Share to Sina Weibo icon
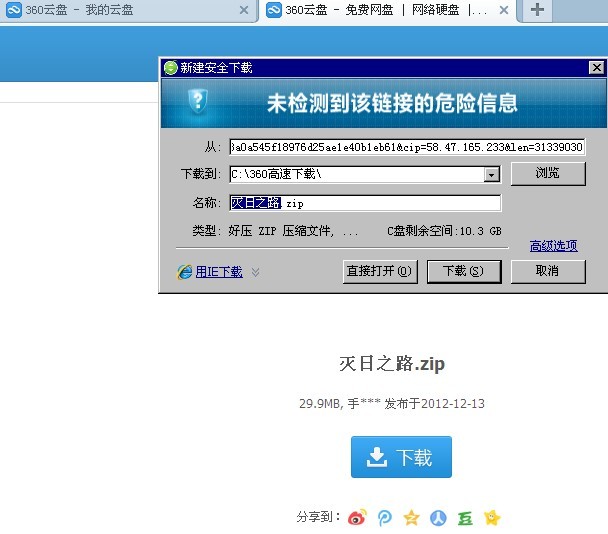 coord(357,517)
